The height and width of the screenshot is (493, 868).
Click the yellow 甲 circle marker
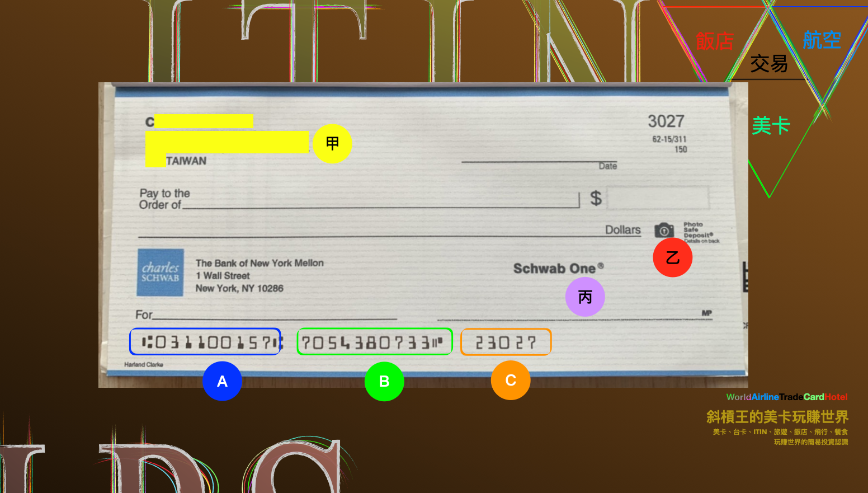[332, 144]
